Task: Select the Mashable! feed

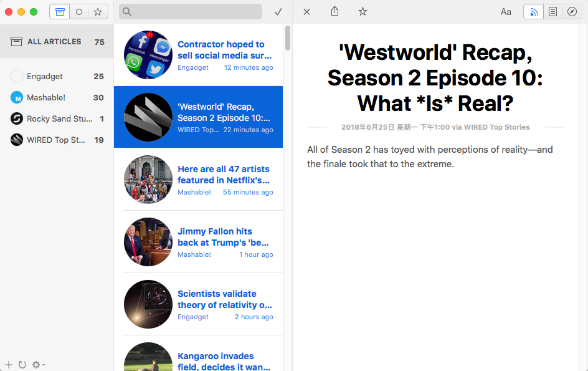Action: coord(57,98)
